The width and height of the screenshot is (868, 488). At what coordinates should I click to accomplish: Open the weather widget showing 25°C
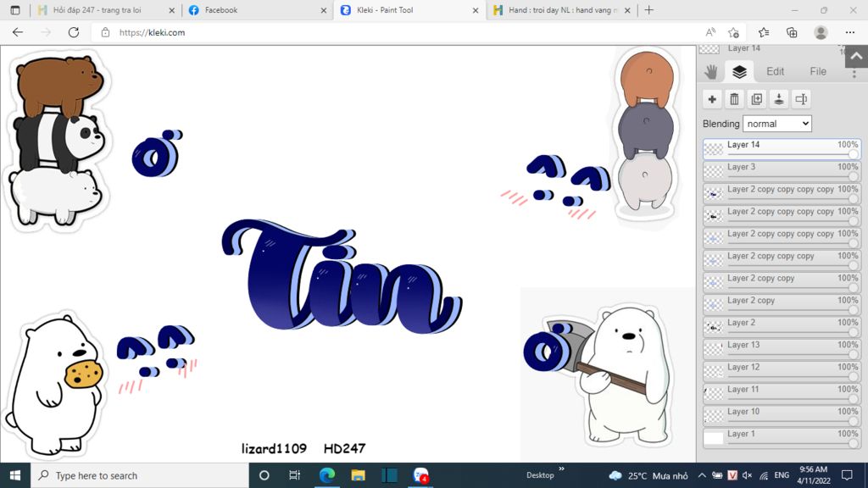point(648,476)
